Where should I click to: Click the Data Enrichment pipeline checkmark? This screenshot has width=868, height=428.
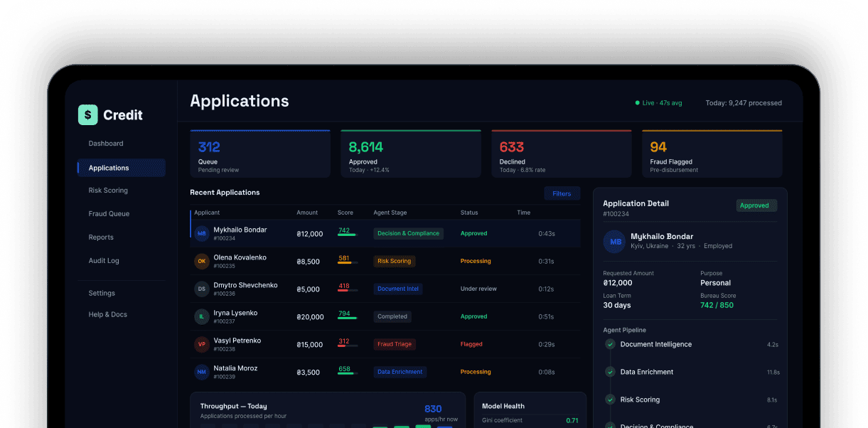[x=610, y=372]
